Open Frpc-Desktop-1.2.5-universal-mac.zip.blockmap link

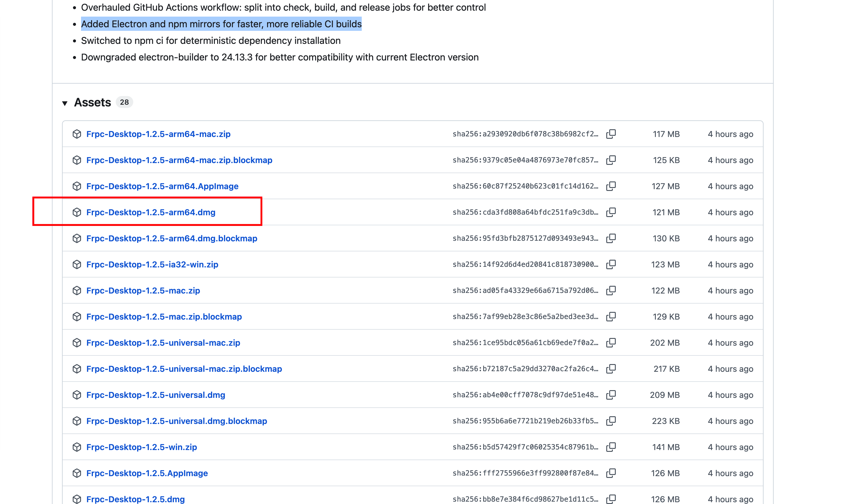184,369
